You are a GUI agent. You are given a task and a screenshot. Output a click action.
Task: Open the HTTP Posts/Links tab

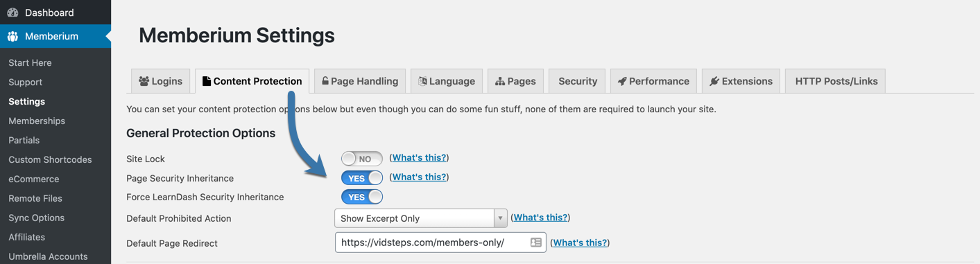coord(836,81)
